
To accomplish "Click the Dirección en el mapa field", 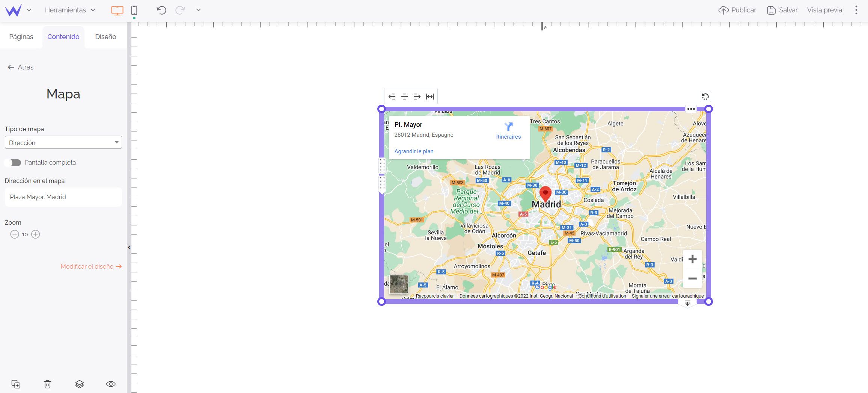I will point(63,197).
